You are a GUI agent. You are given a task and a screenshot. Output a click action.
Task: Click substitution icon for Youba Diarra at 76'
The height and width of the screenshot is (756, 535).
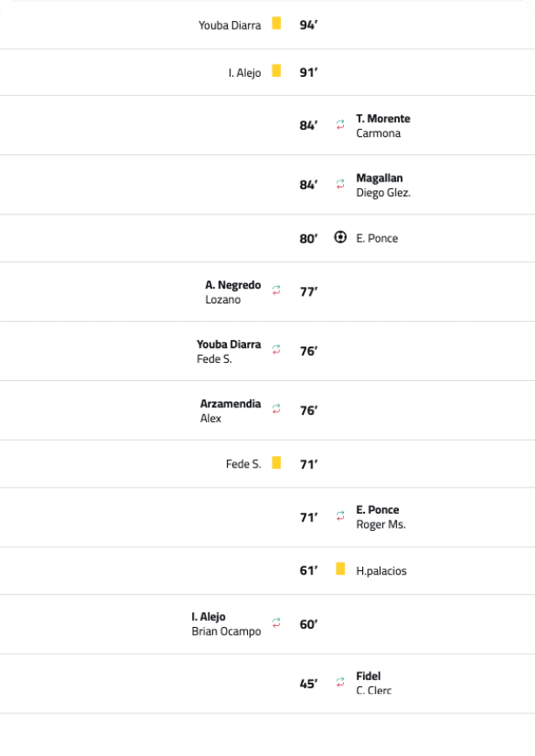(277, 351)
